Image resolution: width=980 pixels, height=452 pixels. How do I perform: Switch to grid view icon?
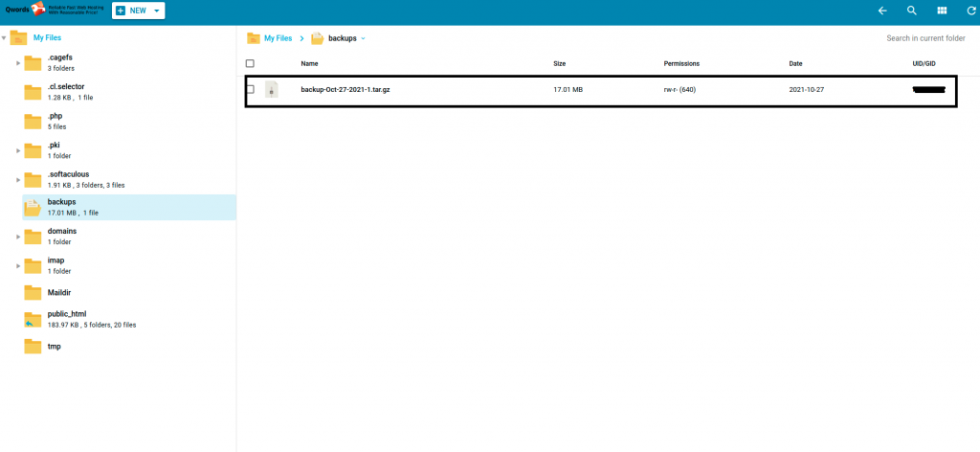click(x=942, y=11)
